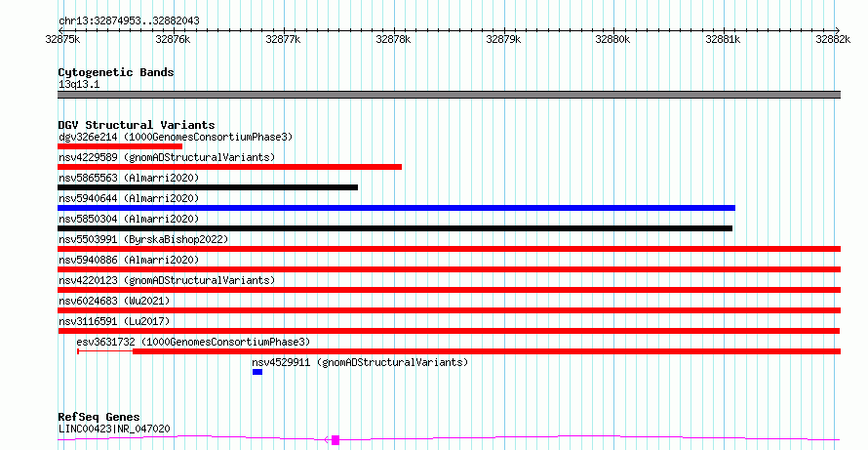Click the nsv5865563 (Almarri2020) label
The image size is (868, 450).
[129, 178]
